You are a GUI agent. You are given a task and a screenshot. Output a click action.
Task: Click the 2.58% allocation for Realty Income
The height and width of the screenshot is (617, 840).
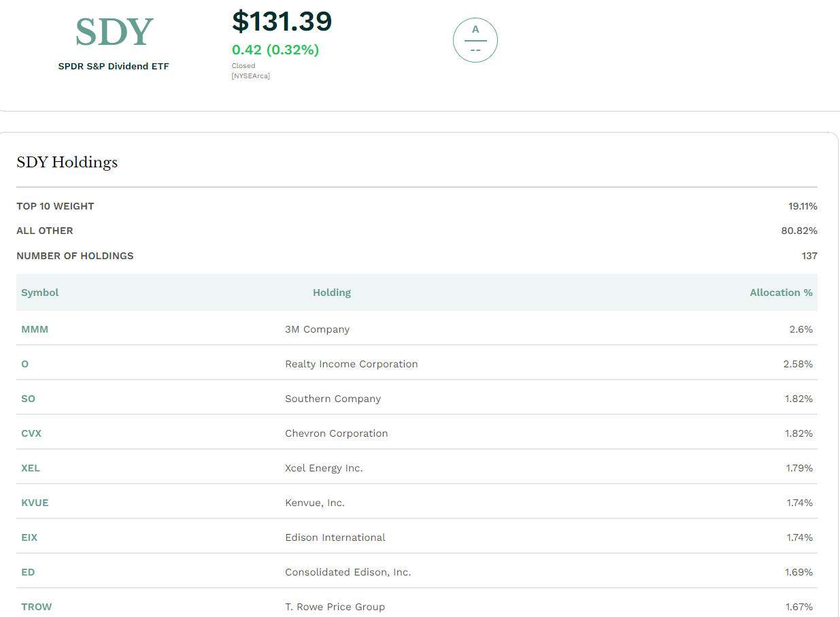(799, 364)
